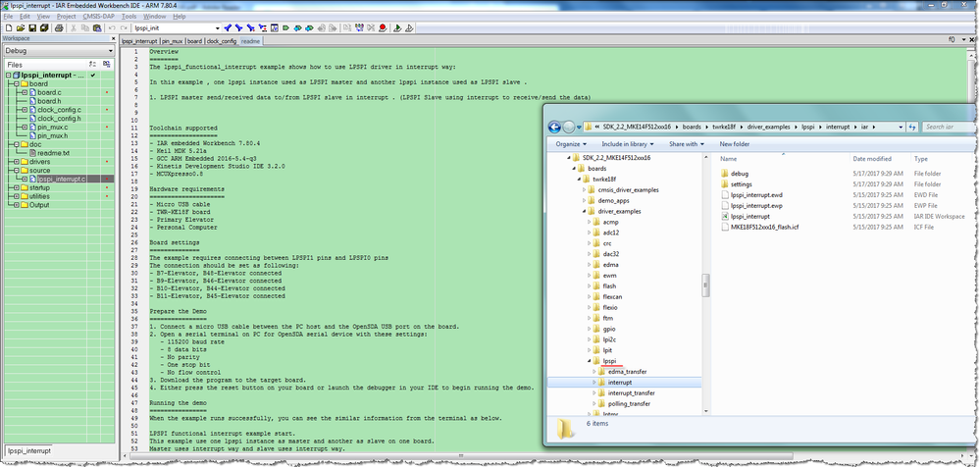Create a new document with the New icon
The height and width of the screenshot is (467, 980).
(9, 28)
